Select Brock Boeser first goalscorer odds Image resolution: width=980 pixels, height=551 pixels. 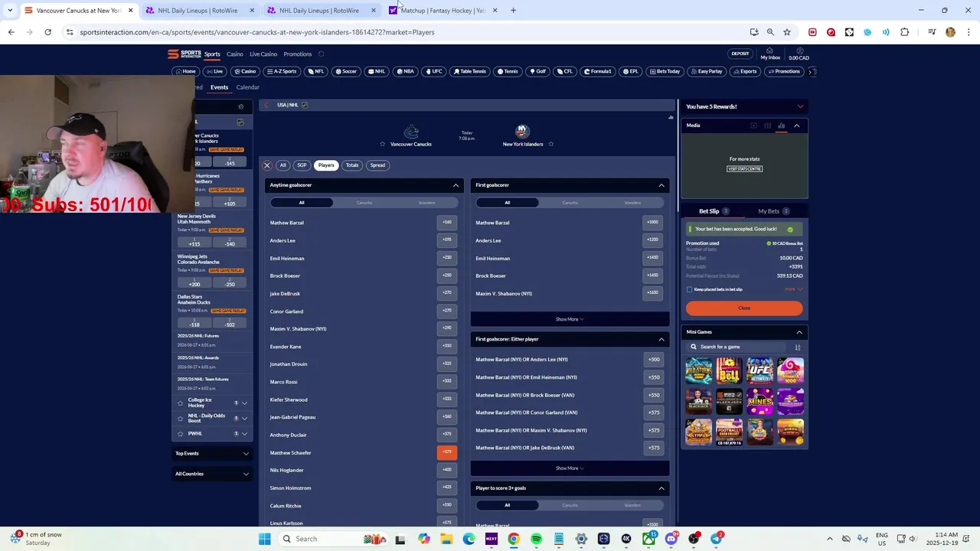click(x=652, y=275)
